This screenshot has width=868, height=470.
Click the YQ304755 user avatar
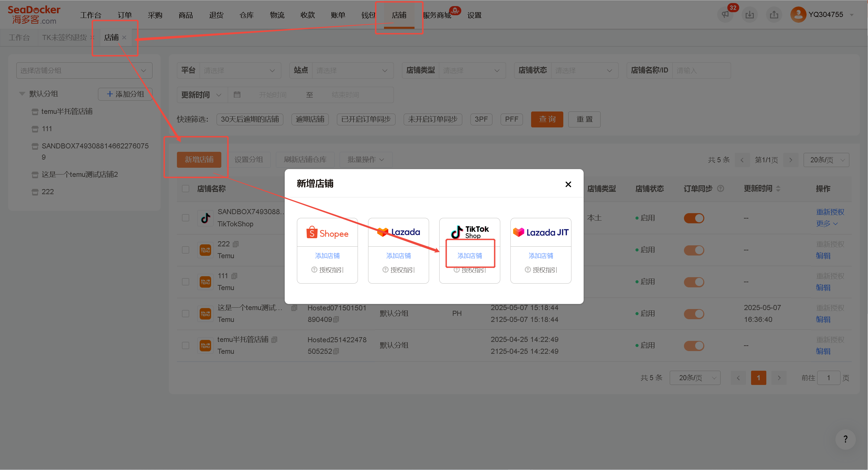798,15
